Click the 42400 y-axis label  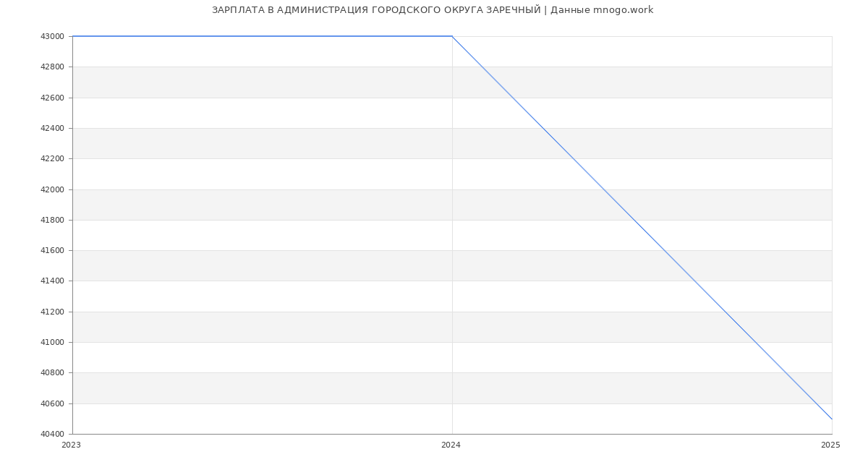53,129
